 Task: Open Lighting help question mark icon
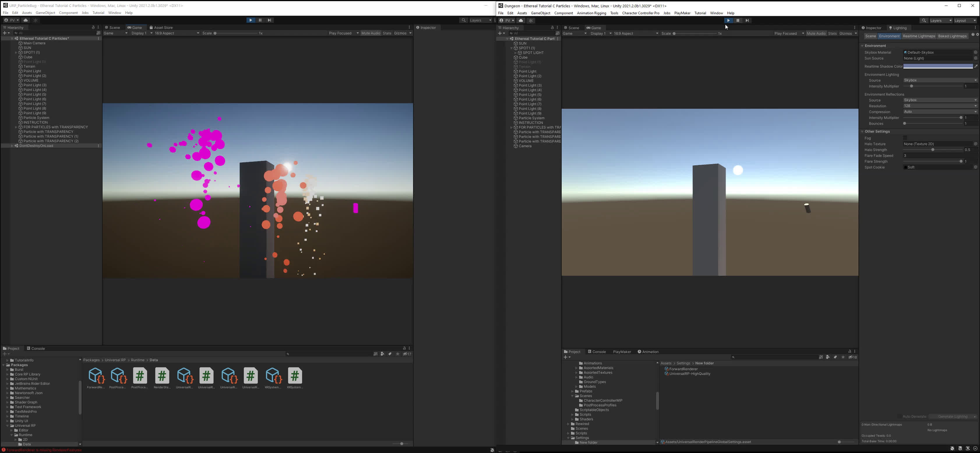click(x=973, y=35)
